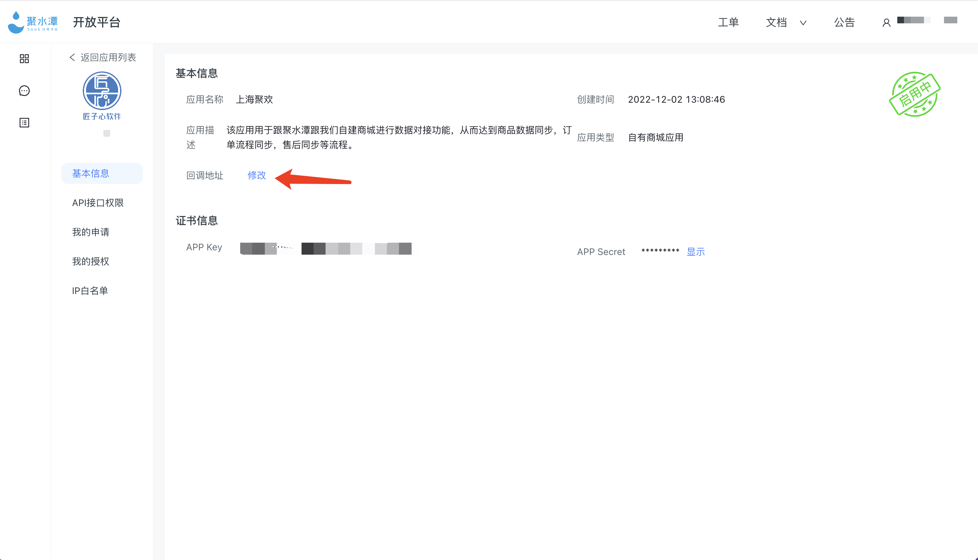This screenshot has height=560, width=978.
Task: Open the chat message bubble icon
Action: point(24,91)
